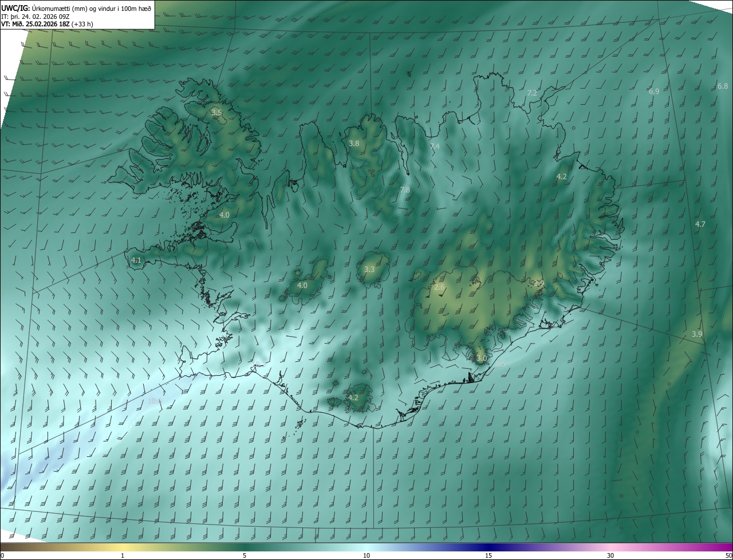Click the 6.9 value over the northeast sea
The height and width of the screenshot is (560, 733).
(x=654, y=91)
